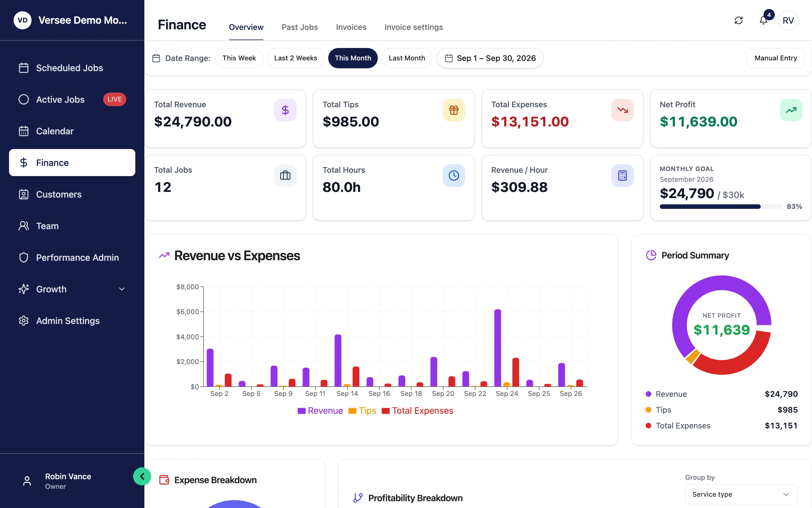Viewport: 812px width, 508px height.
Task: Toggle Tips series in chart legend
Action: click(x=362, y=411)
